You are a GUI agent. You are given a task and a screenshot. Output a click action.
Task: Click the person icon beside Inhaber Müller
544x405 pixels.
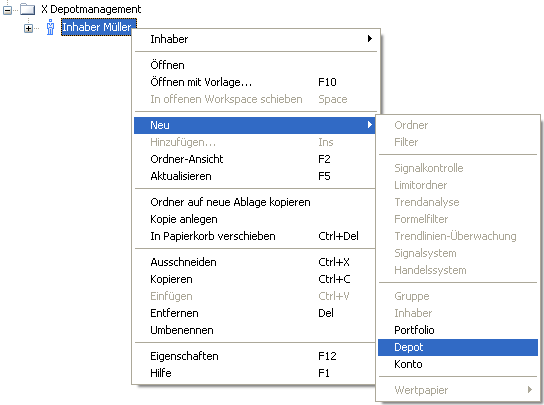click(50, 27)
